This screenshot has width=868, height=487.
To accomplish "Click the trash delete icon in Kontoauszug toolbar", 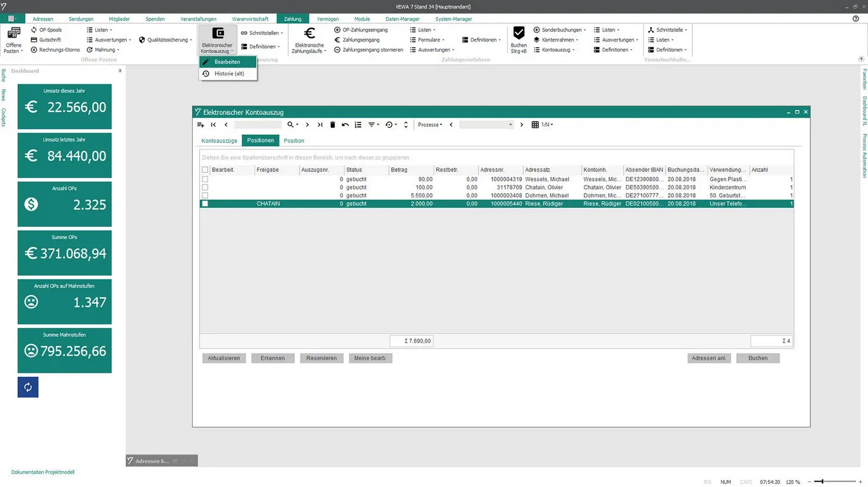I will click(x=333, y=125).
